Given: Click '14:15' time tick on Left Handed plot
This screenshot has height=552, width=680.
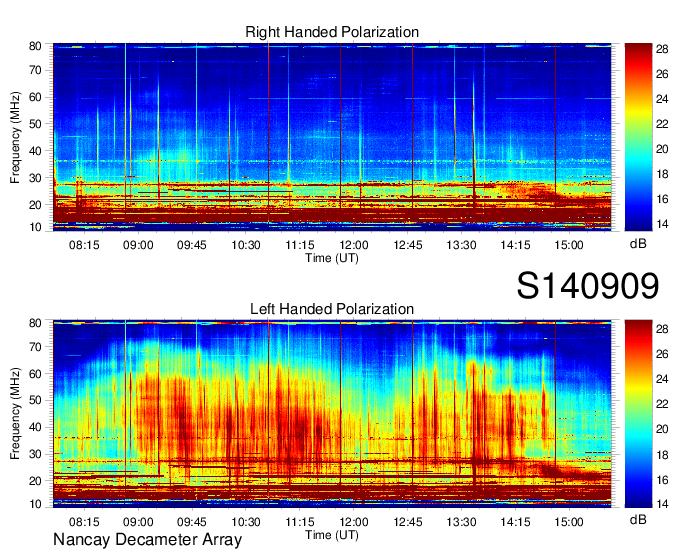Looking at the screenshot, I should [x=515, y=522].
